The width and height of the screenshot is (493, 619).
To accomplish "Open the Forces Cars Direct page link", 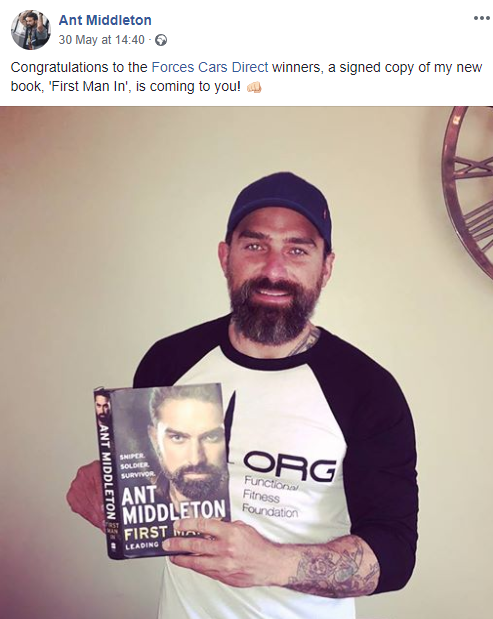I will coord(210,67).
